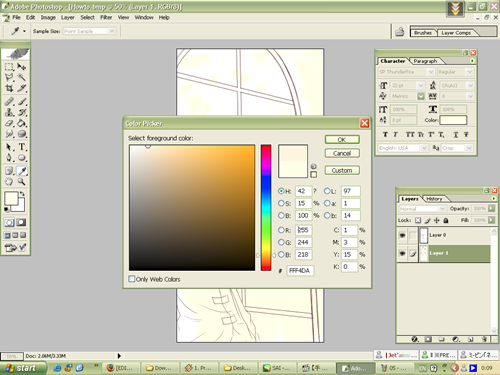Click the Character panel Color swatch
This screenshot has height=375, width=500.
point(453,120)
